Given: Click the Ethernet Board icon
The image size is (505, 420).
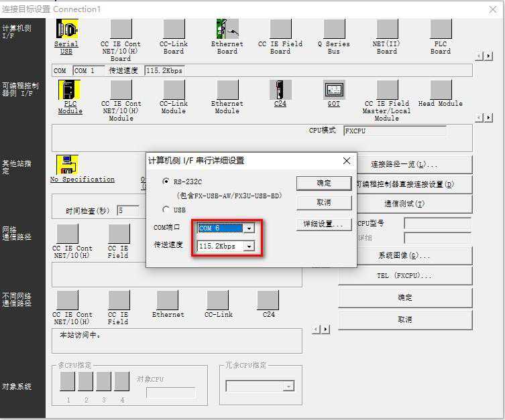Looking at the screenshot, I should click(227, 29).
